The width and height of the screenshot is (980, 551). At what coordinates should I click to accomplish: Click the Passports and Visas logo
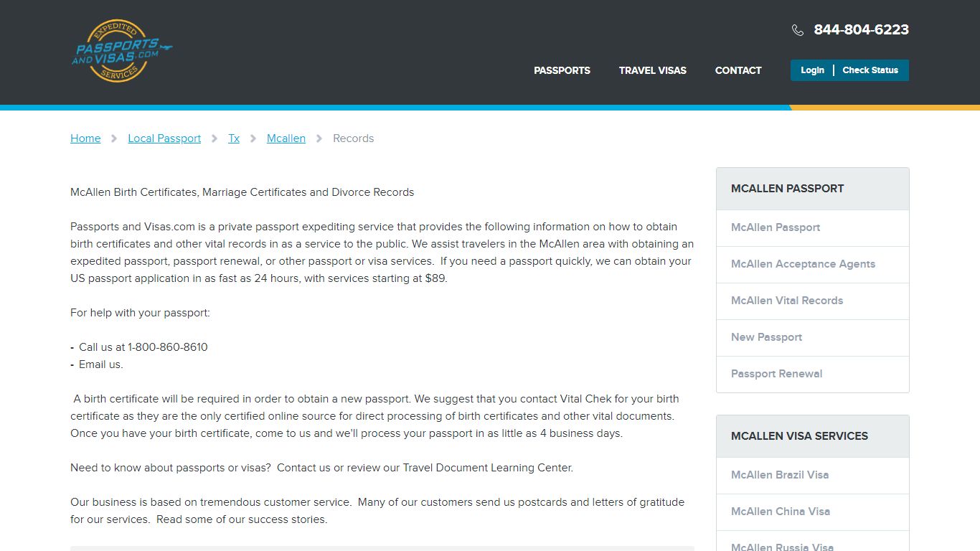(x=122, y=51)
